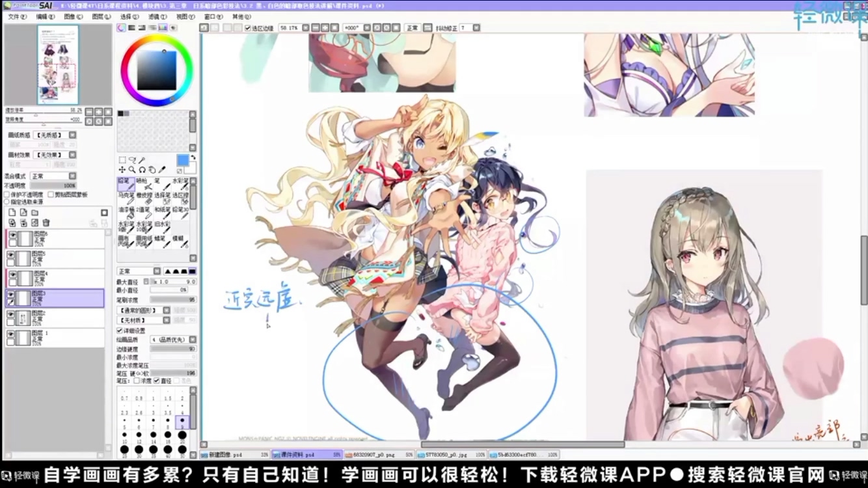
Task: Swap foreground and background colors
Action: click(x=193, y=158)
